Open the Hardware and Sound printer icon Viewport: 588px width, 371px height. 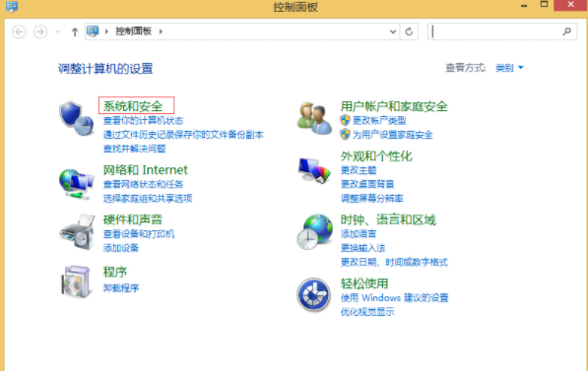(77, 232)
